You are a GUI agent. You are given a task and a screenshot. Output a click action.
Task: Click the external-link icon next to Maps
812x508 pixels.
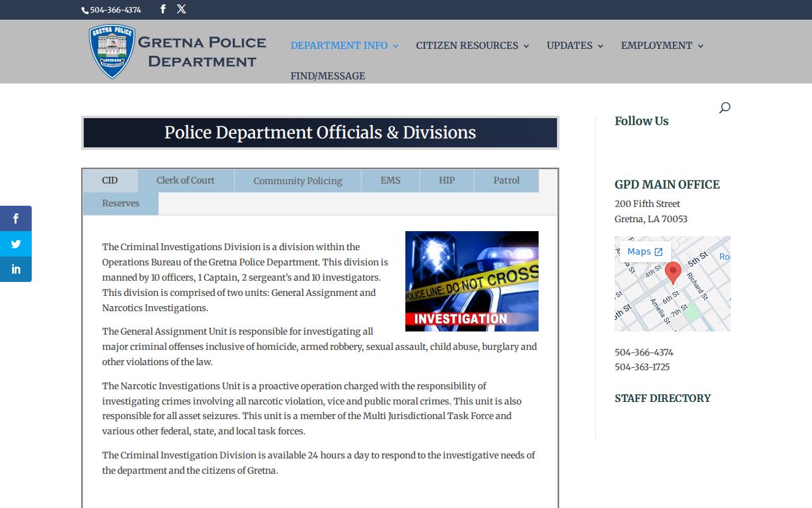pos(658,252)
